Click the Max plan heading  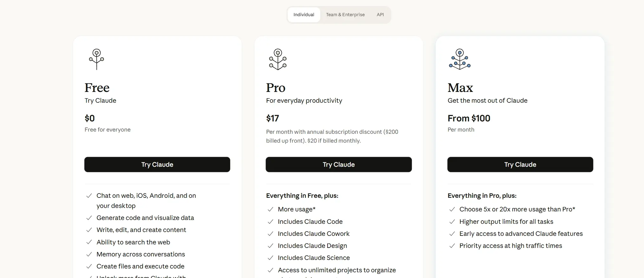(x=460, y=88)
